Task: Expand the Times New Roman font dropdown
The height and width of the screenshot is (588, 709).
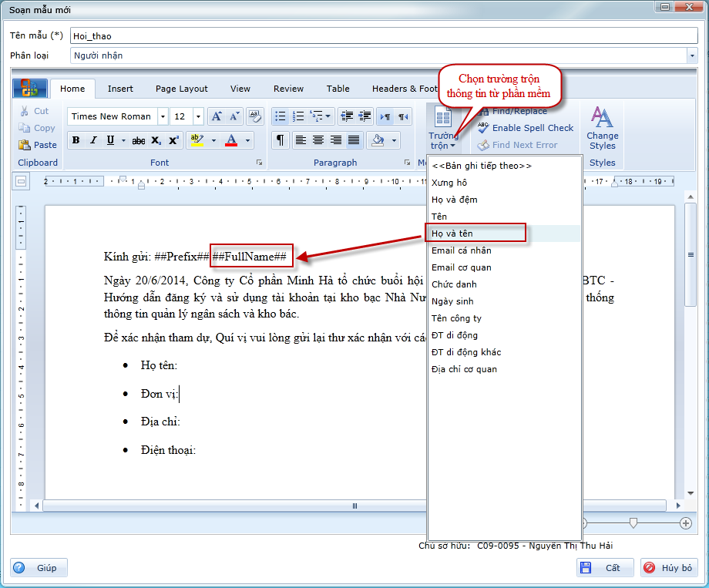Action: (x=163, y=116)
